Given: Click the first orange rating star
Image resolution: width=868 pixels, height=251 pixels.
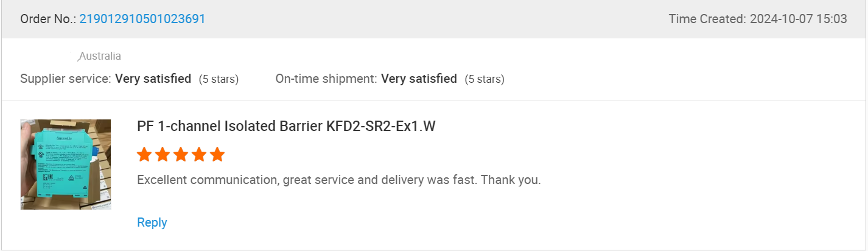Looking at the screenshot, I should pyautogui.click(x=144, y=155).
